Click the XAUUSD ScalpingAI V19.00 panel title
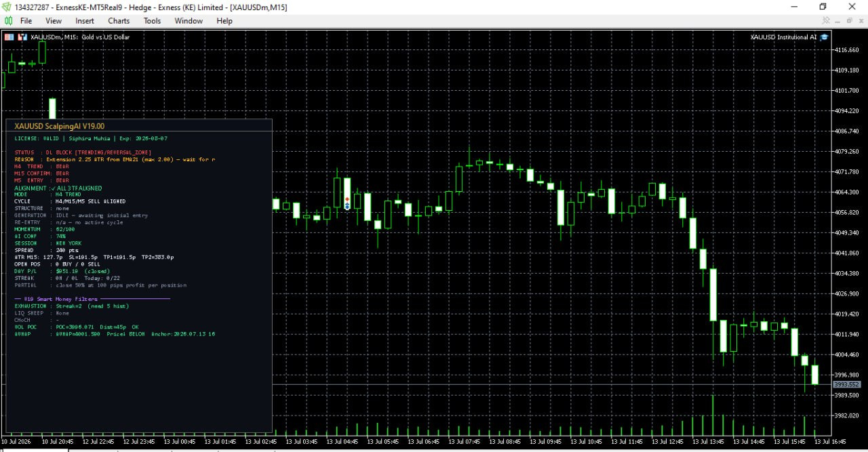The image size is (868, 452). (x=60, y=126)
